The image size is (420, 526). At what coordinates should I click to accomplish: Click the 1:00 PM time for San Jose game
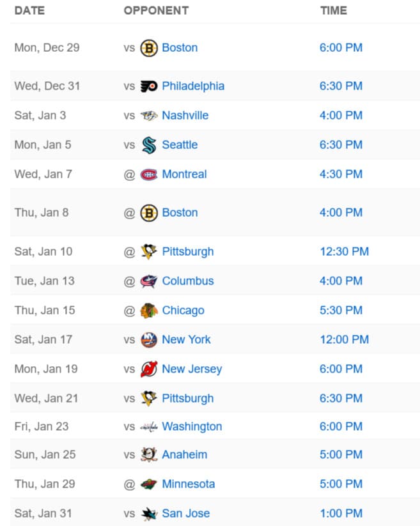click(341, 513)
